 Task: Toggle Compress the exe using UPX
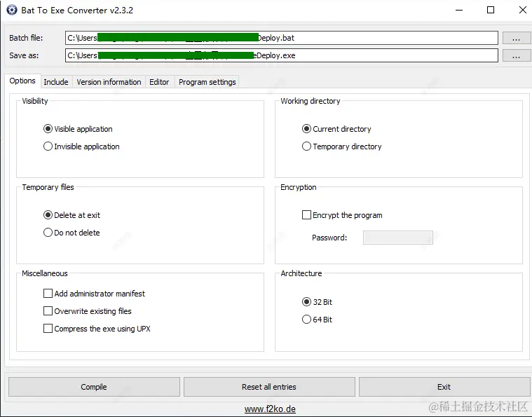(x=97, y=329)
